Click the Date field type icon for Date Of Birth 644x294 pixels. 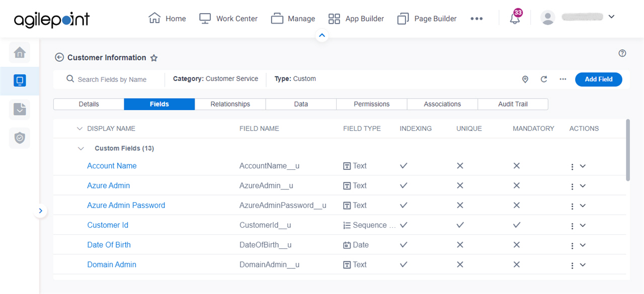click(347, 245)
